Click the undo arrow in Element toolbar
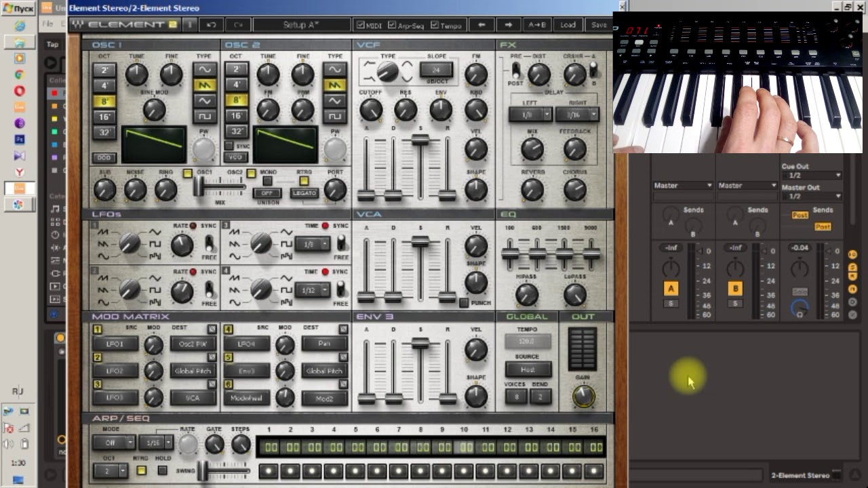Image resolution: width=868 pixels, height=488 pixels. [211, 24]
